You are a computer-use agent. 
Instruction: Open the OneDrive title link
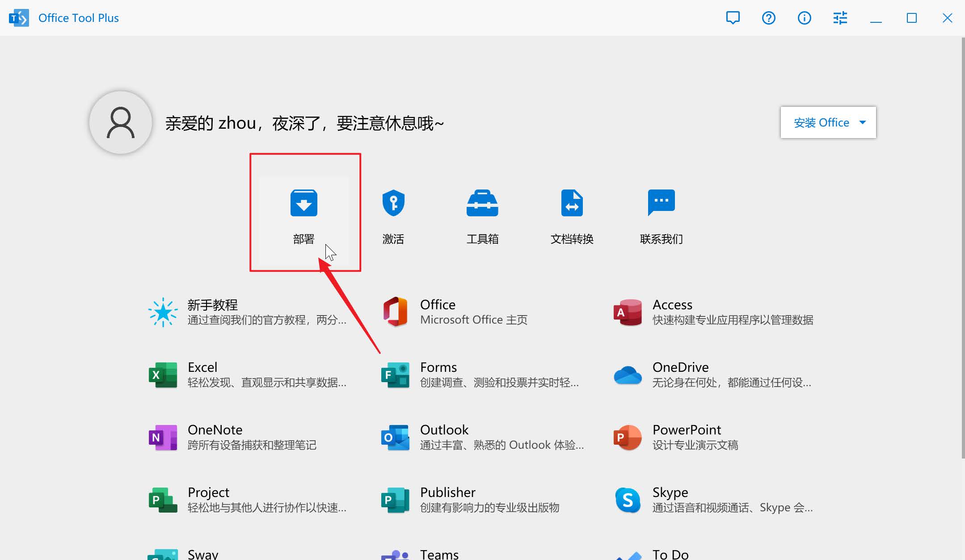click(x=680, y=367)
